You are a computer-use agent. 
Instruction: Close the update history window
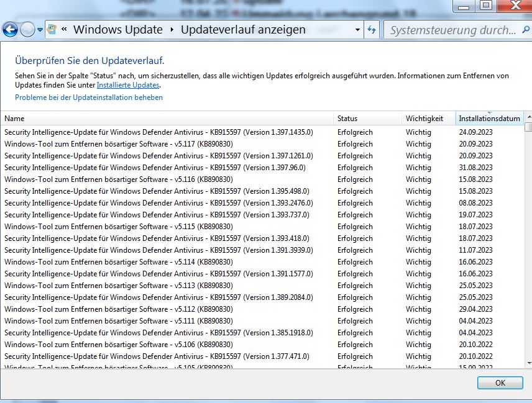pos(515,6)
